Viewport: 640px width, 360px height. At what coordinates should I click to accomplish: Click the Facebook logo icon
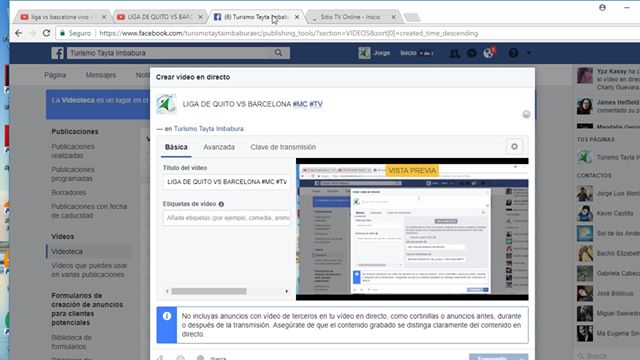pyautogui.click(x=57, y=53)
